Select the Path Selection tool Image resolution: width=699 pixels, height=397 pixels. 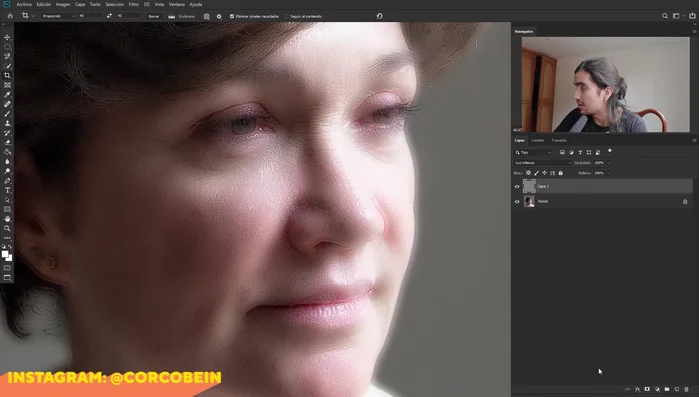7,200
